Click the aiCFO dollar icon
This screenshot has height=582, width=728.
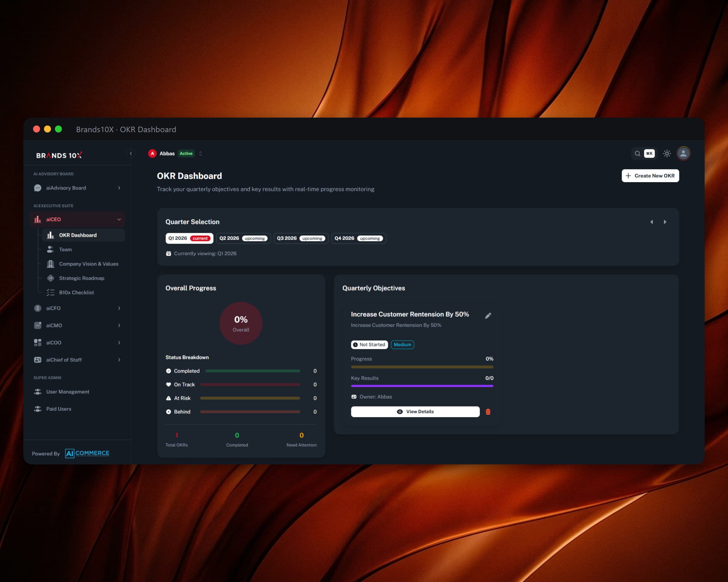pos(38,308)
